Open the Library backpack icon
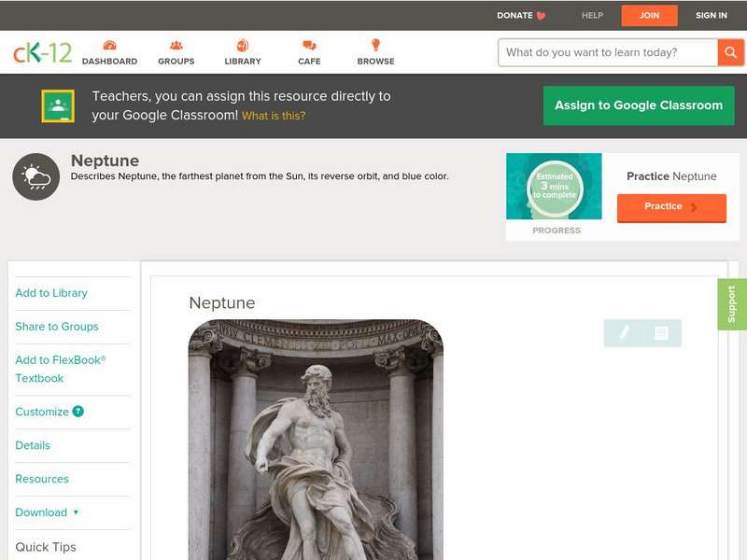Viewport: 747px width, 560px height. point(243,45)
